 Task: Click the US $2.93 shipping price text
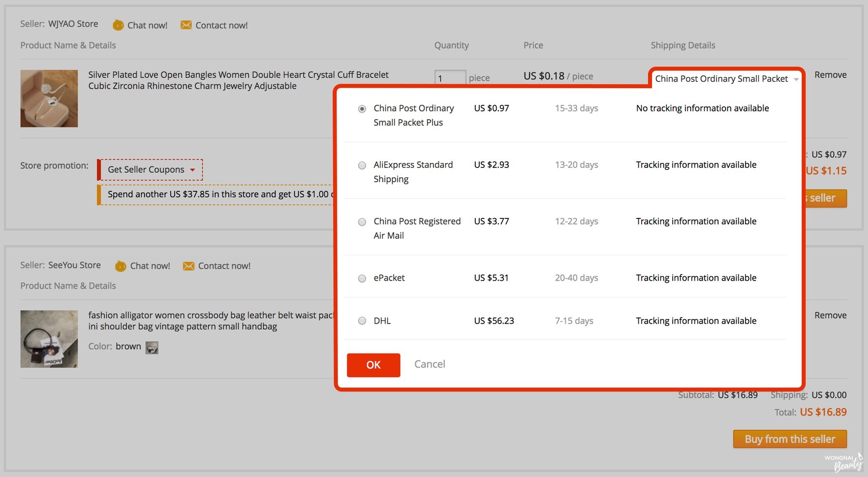(x=491, y=165)
